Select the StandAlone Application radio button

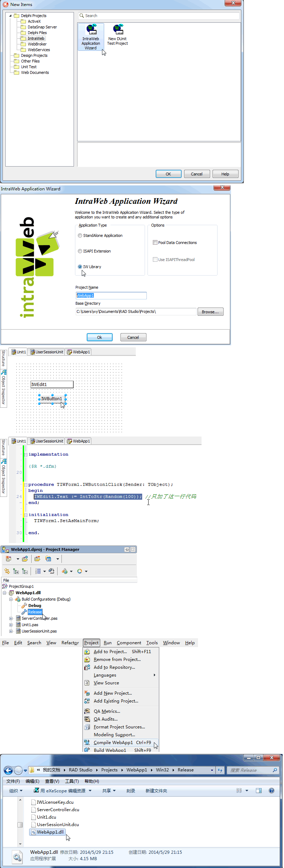pos(80,235)
